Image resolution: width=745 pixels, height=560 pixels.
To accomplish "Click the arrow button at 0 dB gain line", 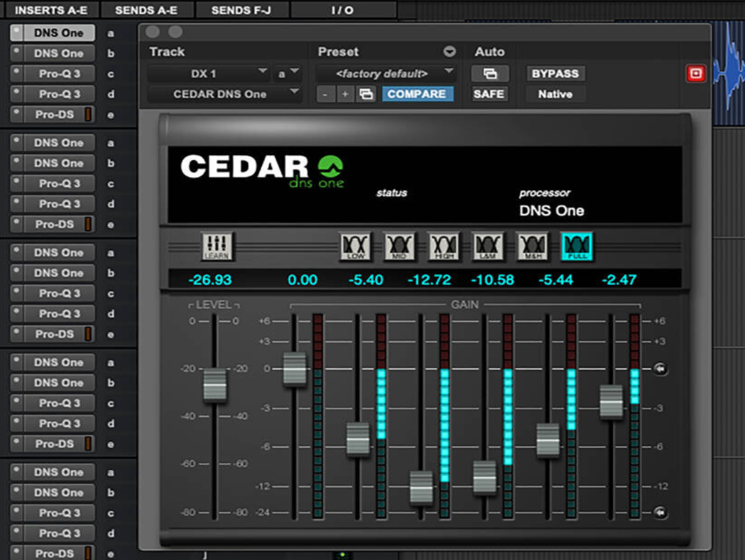I will 660,368.
